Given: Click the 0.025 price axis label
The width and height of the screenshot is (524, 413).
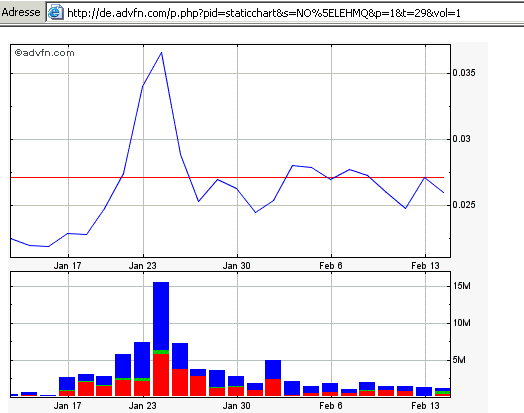Looking at the screenshot, I should click(464, 204).
